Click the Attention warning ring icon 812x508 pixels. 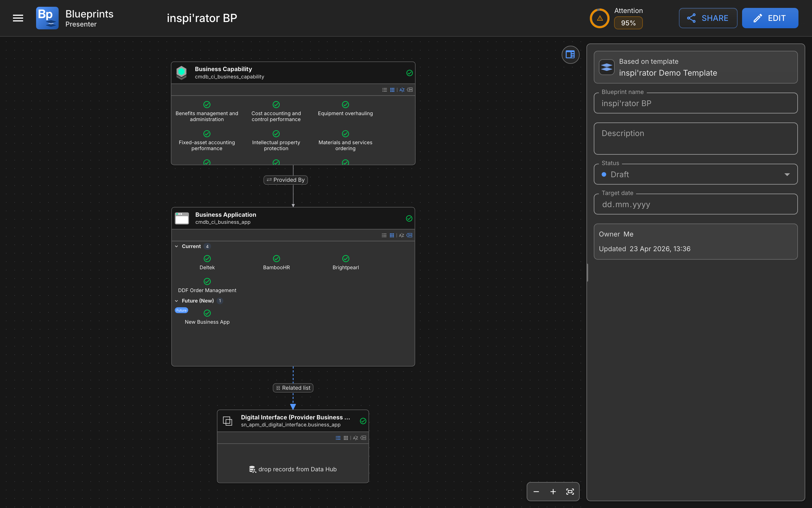coord(600,18)
